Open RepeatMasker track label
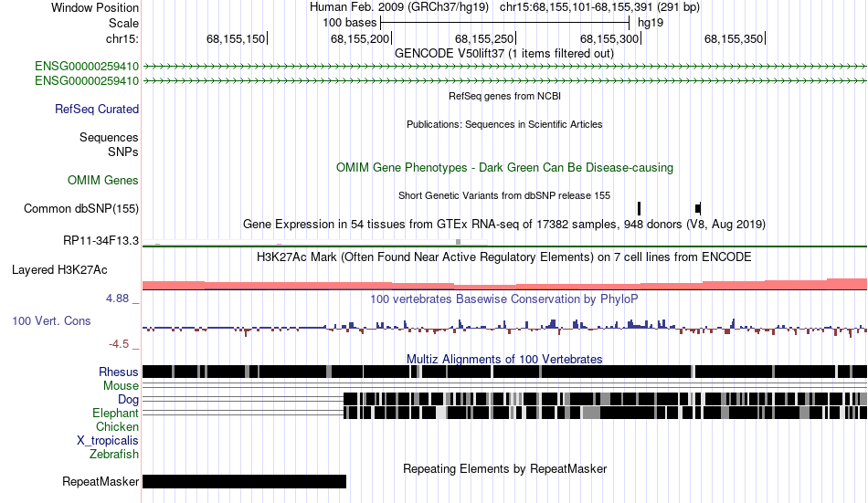The image size is (868, 503). pos(101,481)
